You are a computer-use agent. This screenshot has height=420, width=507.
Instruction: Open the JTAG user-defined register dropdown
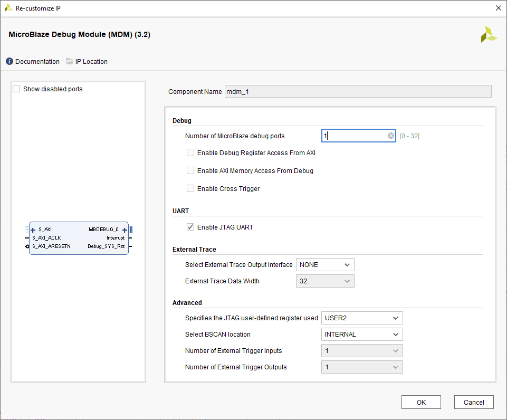pyautogui.click(x=362, y=318)
